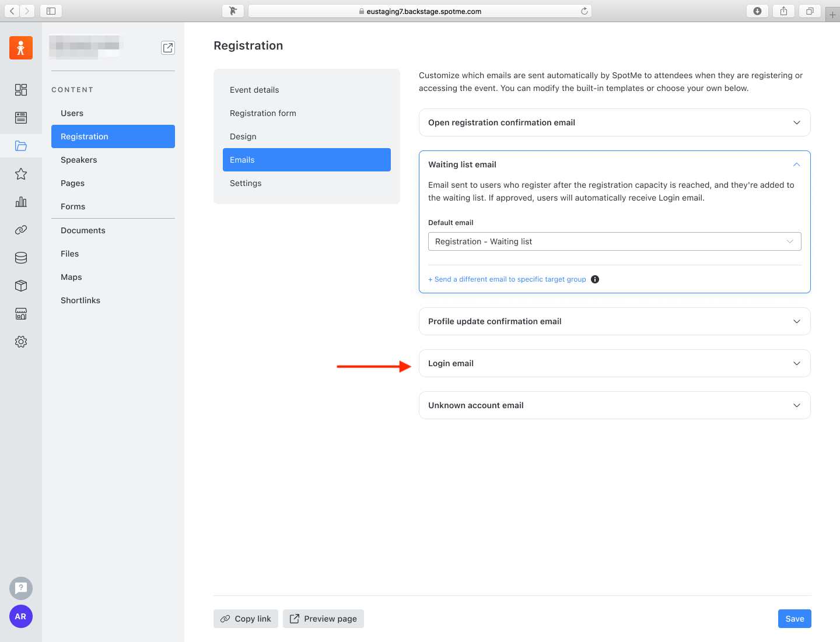840x642 pixels.
Task: Open the star icon in sidebar
Action: coord(21,174)
